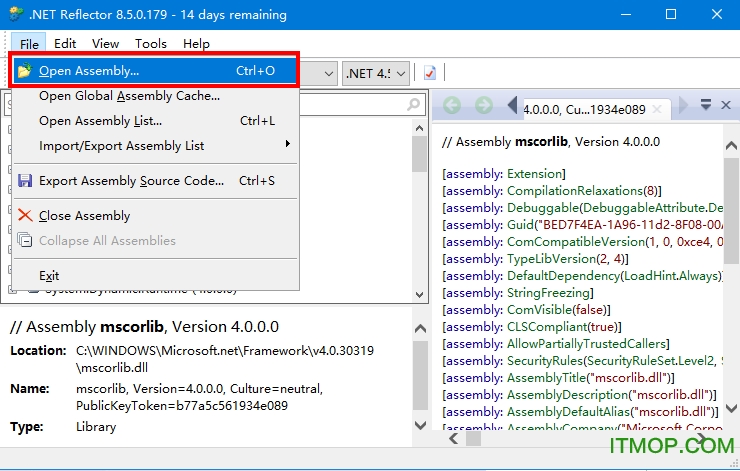Open the .NET 4.5 framework dropdown
Image resolution: width=740 pixels, height=471 pixels.
(376, 74)
